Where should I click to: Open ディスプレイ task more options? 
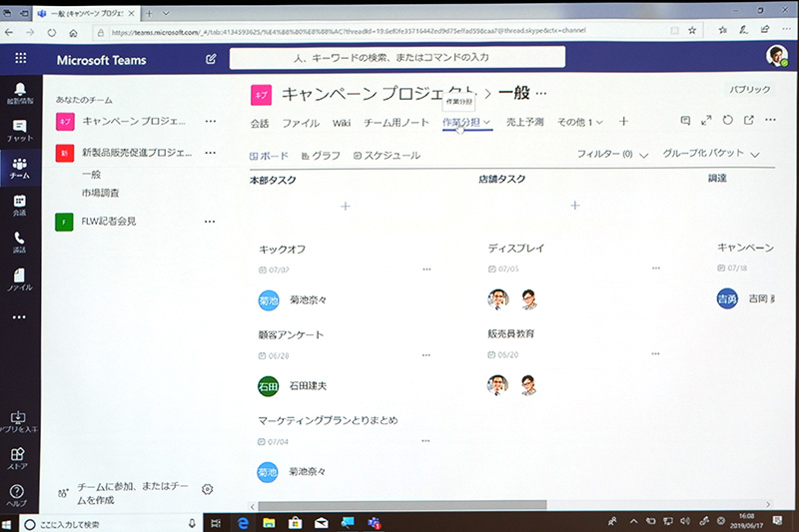pos(656,267)
